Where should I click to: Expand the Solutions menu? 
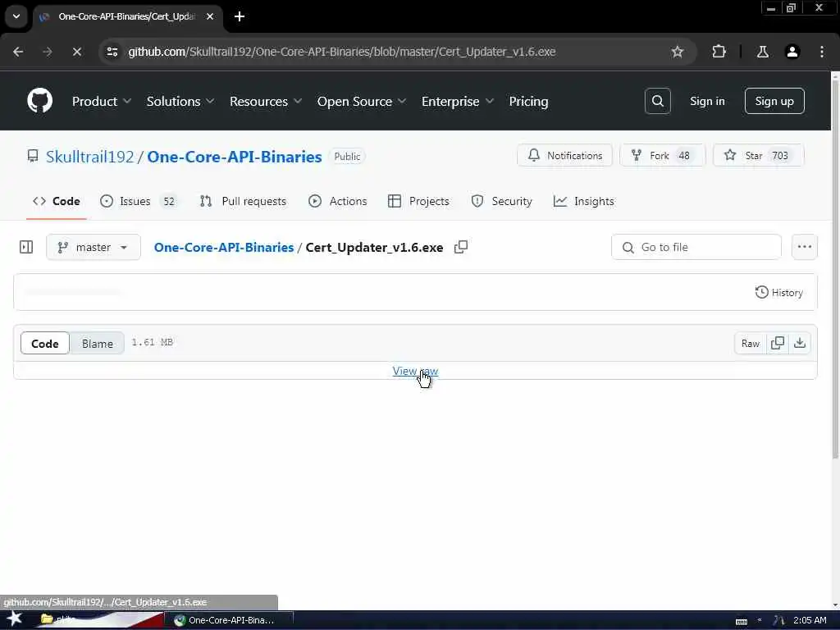pyautogui.click(x=180, y=101)
